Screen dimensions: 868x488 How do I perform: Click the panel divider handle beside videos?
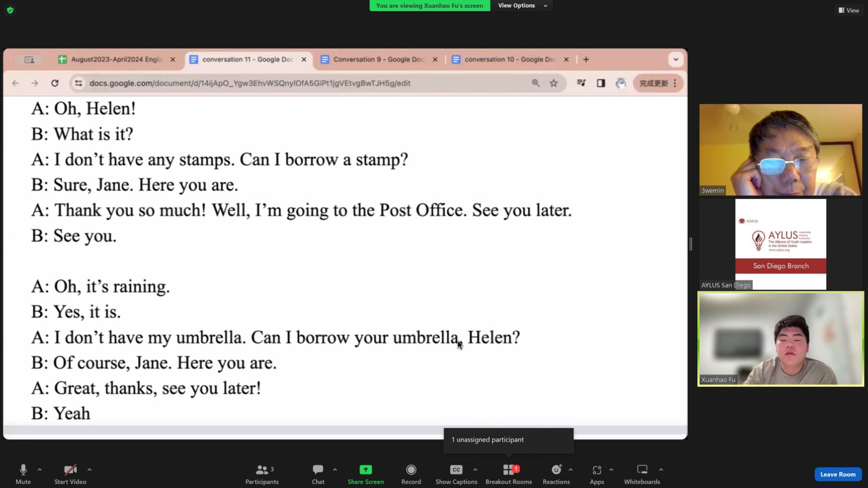coord(691,244)
